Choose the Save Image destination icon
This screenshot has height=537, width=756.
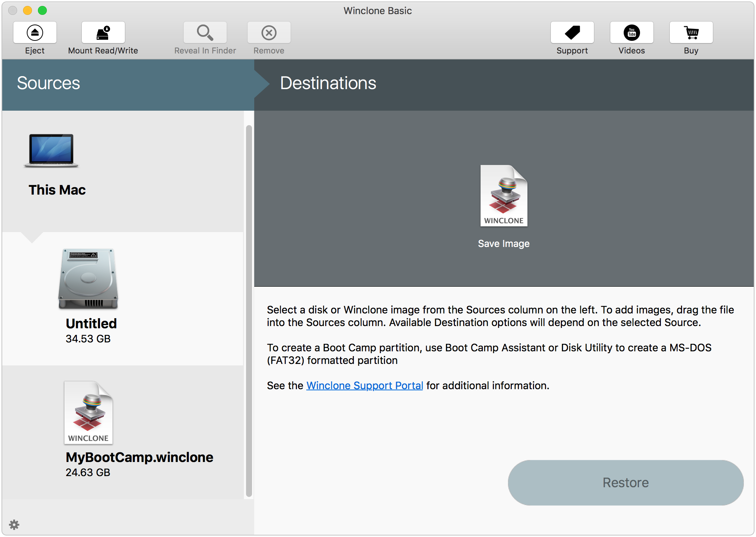[x=504, y=196]
